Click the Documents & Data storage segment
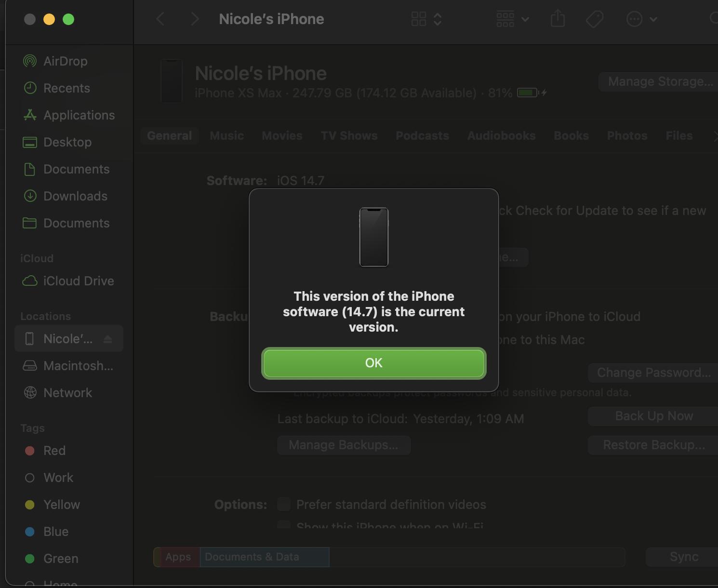Viewport: 718px width, 588px height. (x=265, y=557)
